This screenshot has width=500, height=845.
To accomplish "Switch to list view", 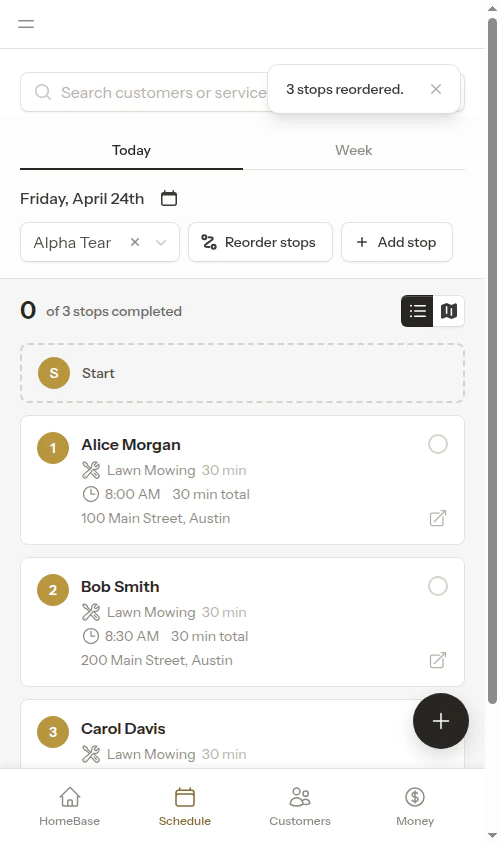I will tap(417, 311).
